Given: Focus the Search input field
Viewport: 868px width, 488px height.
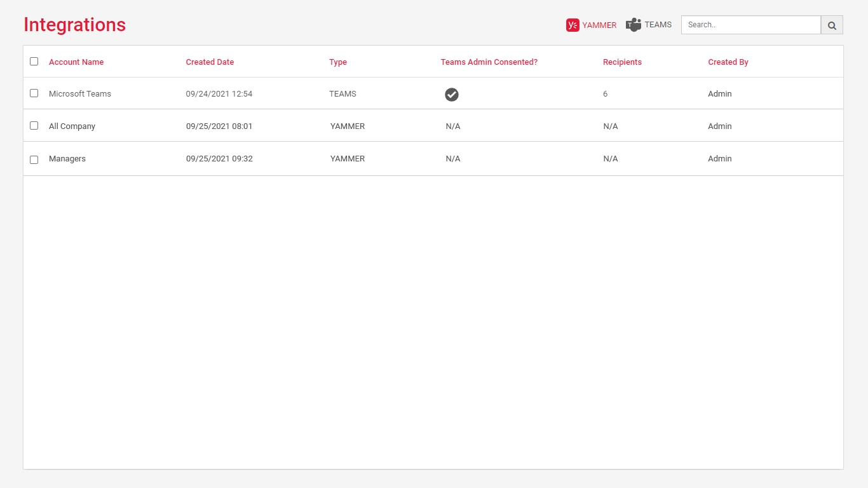Looking at the screenshot, I should tap(751, 25).
